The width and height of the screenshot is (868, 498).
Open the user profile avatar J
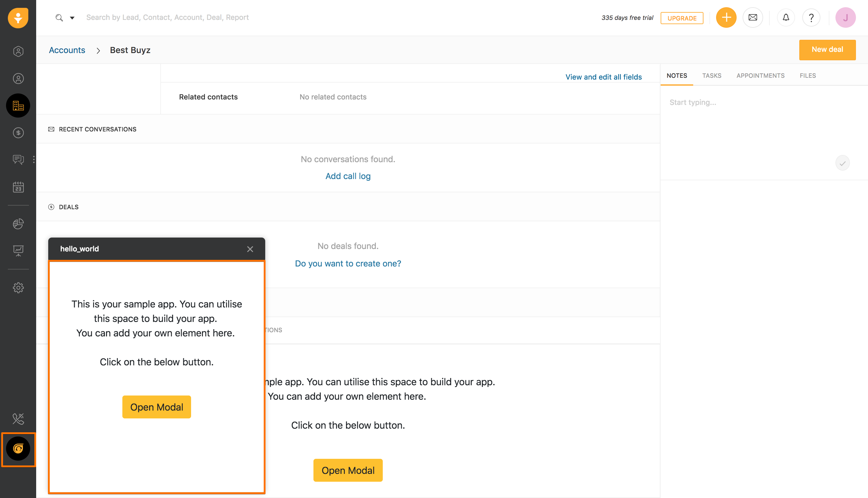[845, 17]
